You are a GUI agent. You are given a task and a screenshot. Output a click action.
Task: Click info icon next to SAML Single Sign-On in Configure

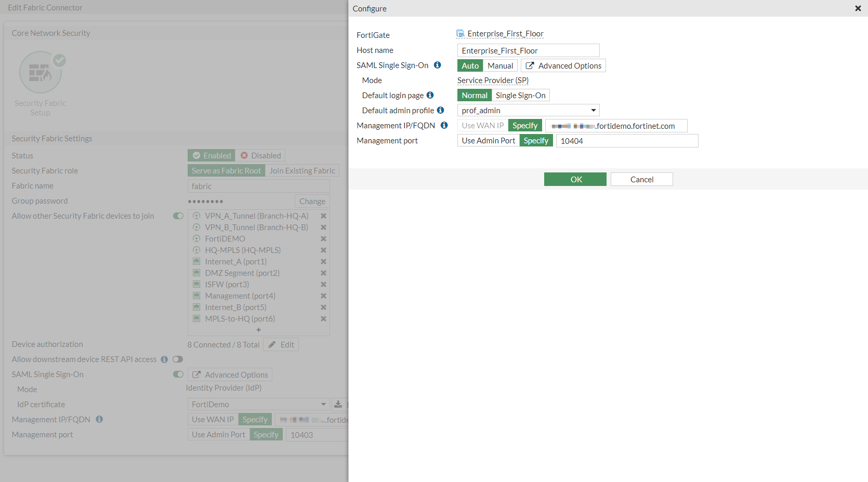coord(438,65)
